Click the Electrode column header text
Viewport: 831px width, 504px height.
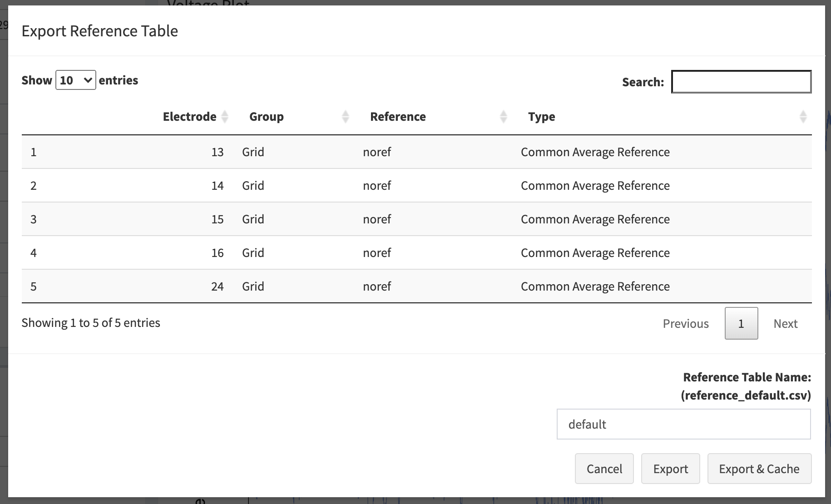click(x=189, y=117)
